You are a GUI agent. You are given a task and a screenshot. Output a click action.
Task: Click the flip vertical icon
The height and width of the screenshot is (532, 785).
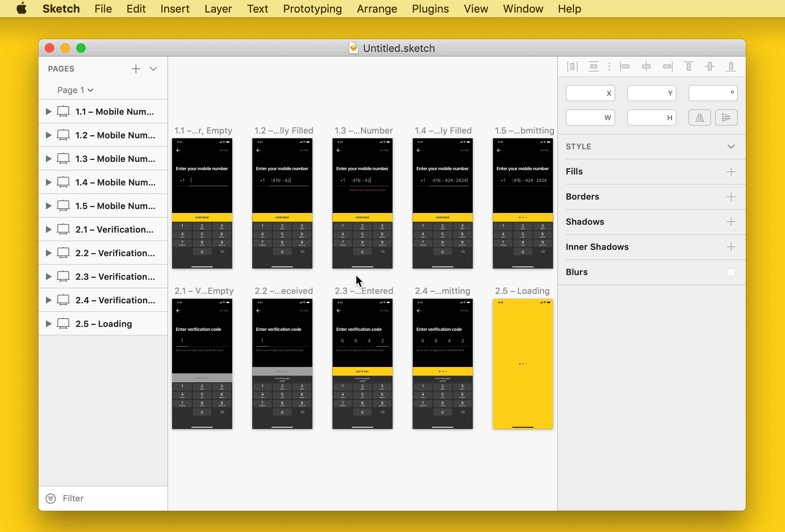click(x=726, y=117)
